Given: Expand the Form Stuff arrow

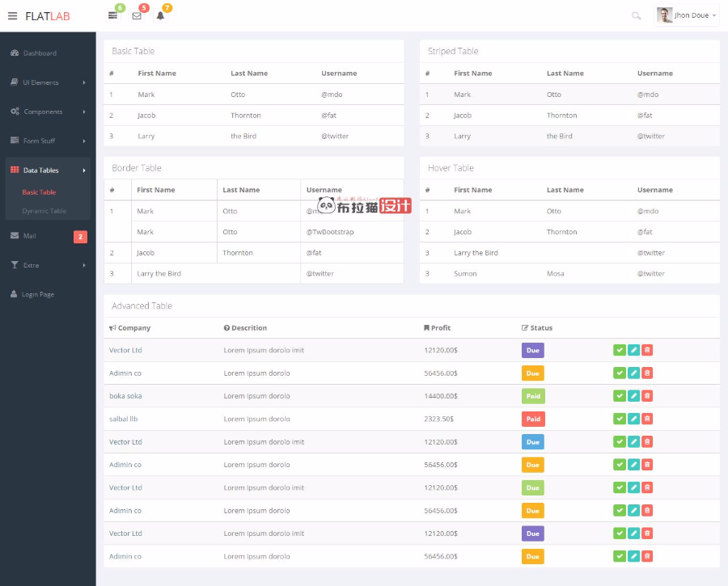Looking at the screenshot, I should click(x=84, y=141).
